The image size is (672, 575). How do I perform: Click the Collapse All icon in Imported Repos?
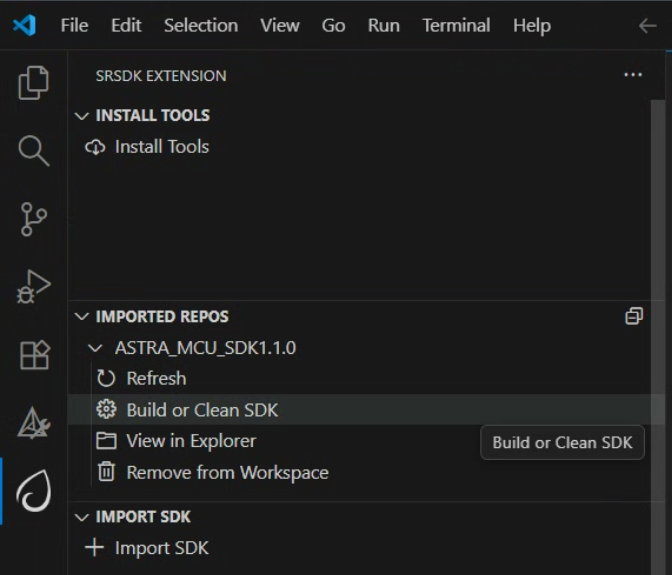coord(633,316)
